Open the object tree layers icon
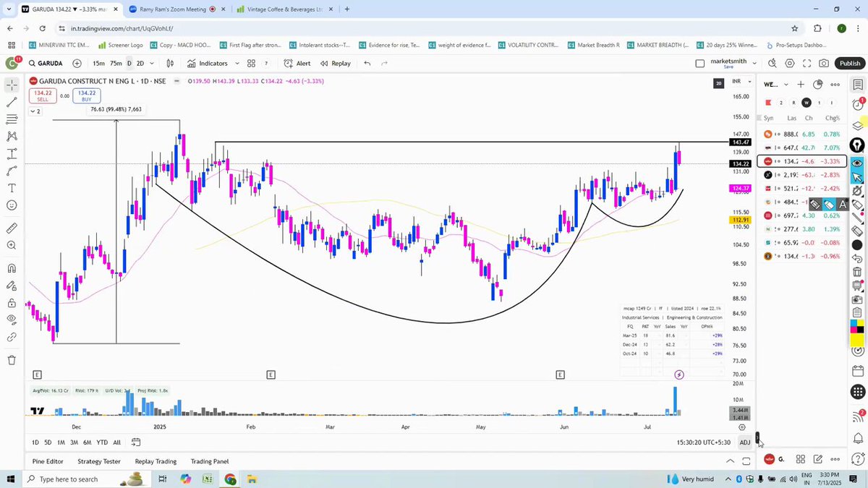 pyautogui.click(x=857, y=125)
